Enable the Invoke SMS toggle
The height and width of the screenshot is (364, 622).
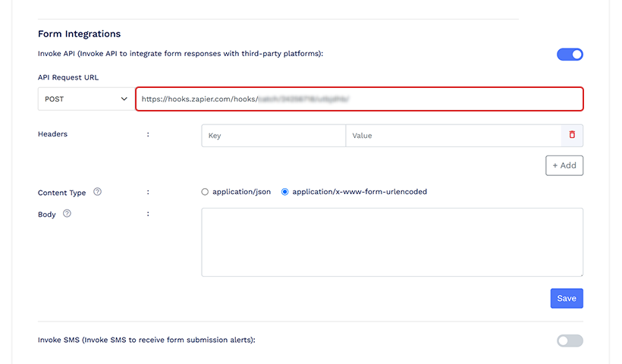(570, 340)
